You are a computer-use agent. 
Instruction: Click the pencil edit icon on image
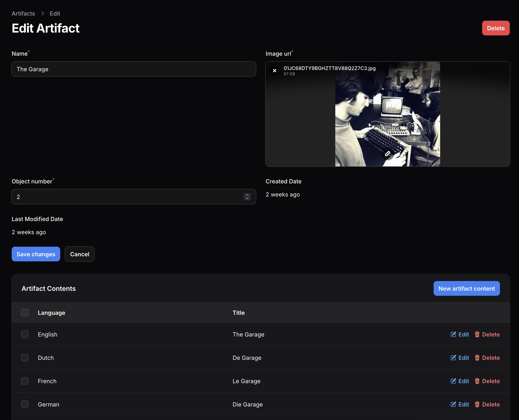(x=387, y=154)
